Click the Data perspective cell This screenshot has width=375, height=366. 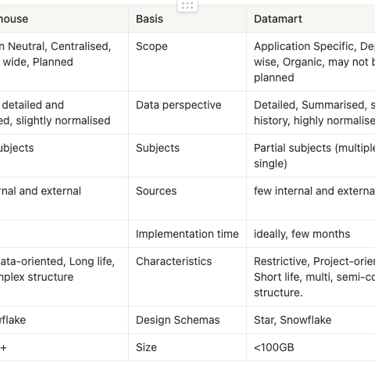click(x=187, y=113)
